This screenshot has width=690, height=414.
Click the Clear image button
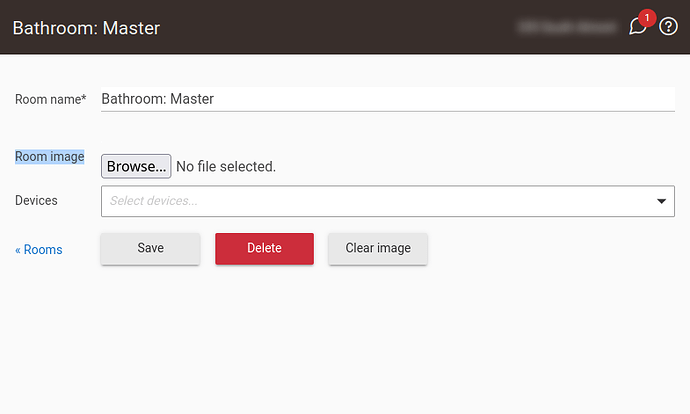coord(378,248)
